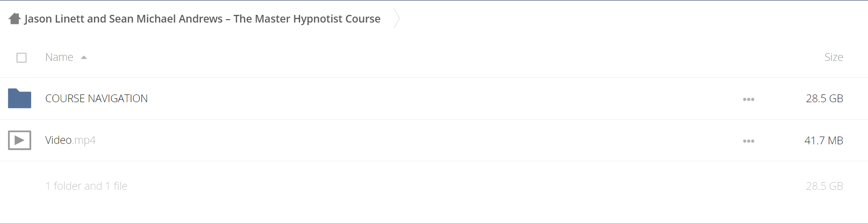Open The Master Hypnotist Course breadcrumb
This screenshot has width=868, height=223.
point(202,19)
